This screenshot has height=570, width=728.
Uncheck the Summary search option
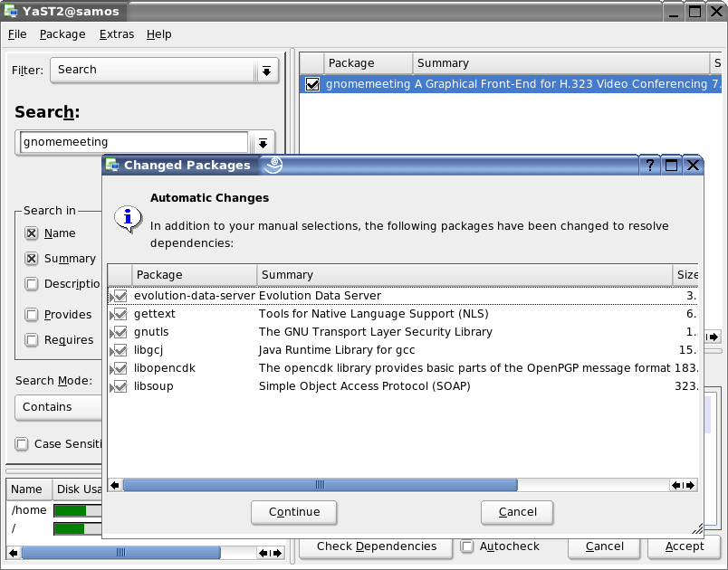(x=32, y=259)
